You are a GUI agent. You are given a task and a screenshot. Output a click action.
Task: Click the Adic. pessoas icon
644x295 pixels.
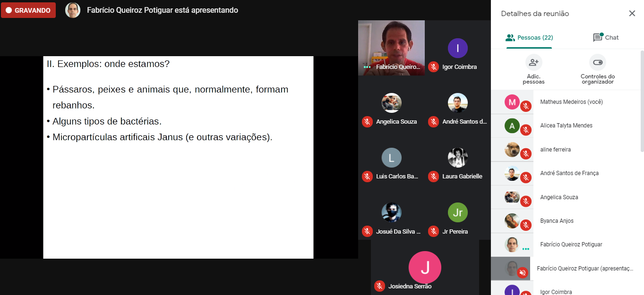pyautogui.click(x=533, y=62)
